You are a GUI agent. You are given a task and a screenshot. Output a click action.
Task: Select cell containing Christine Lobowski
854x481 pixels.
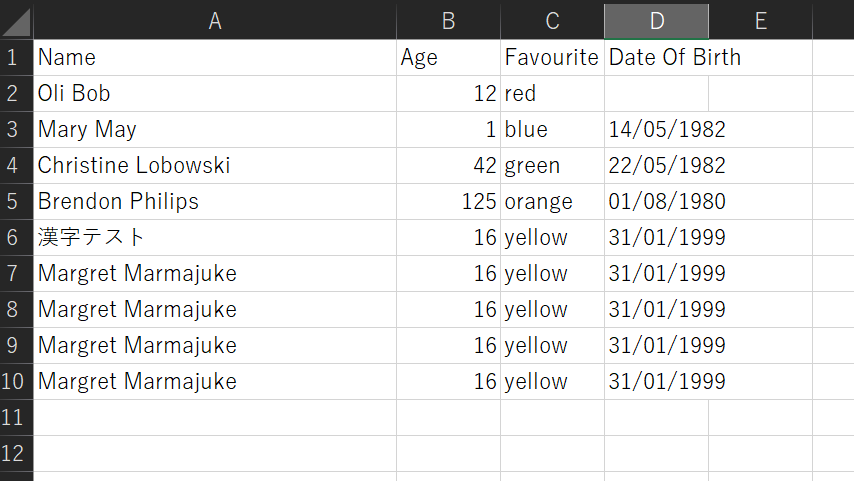coord(214,165)
